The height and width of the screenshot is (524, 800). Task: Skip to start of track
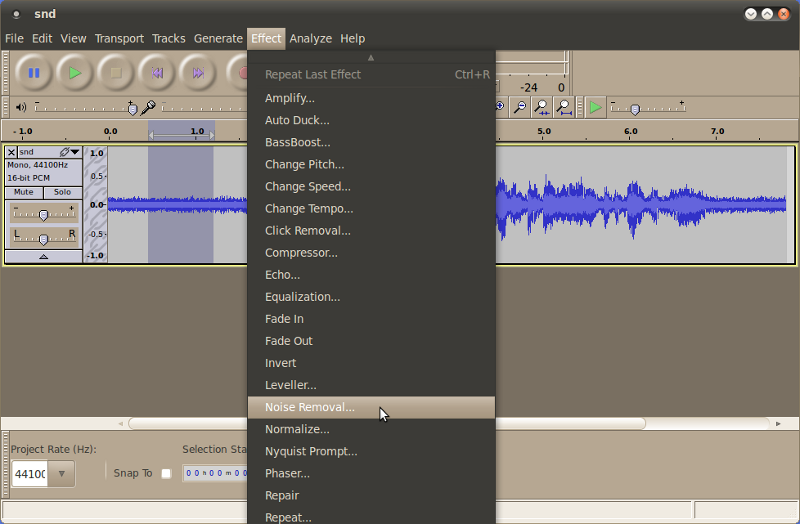[157, 73]
